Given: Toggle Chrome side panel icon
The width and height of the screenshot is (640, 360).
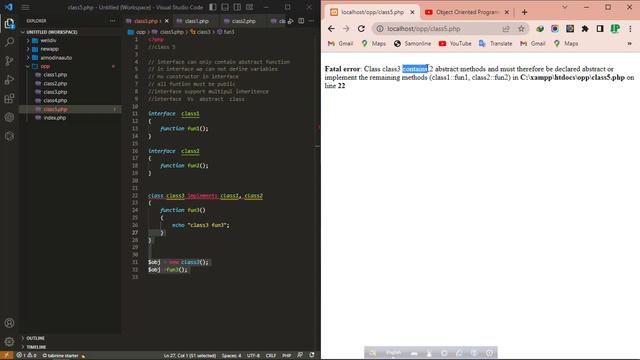Looking at the screenshot, I should tap(600, 29).
